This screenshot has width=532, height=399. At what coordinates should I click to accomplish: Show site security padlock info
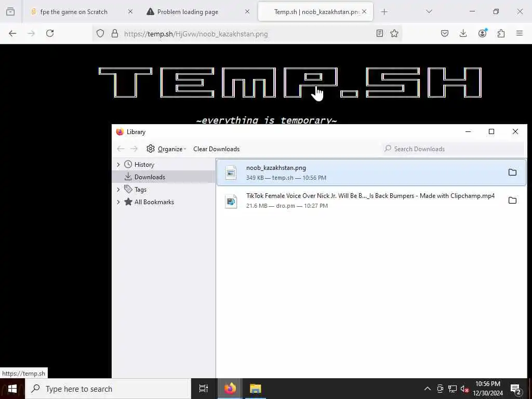coord(115,33)
